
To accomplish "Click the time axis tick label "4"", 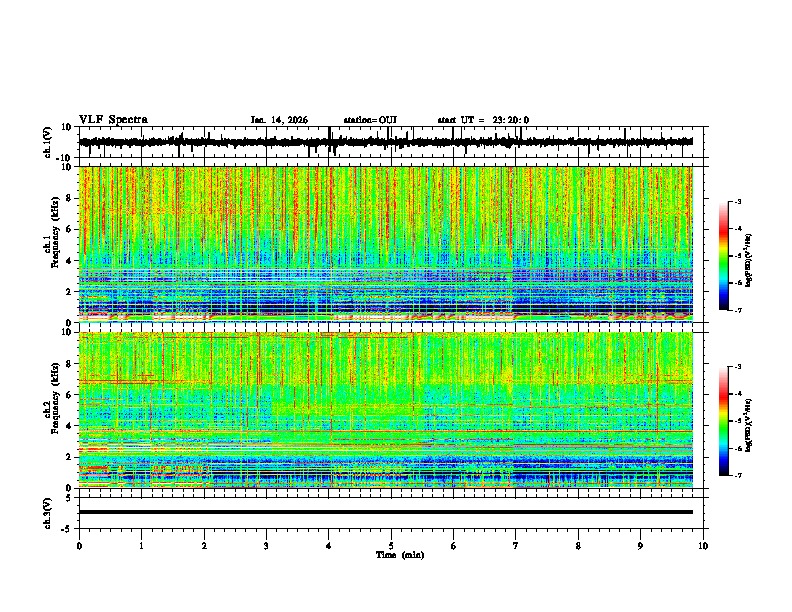I will (329, 546).
